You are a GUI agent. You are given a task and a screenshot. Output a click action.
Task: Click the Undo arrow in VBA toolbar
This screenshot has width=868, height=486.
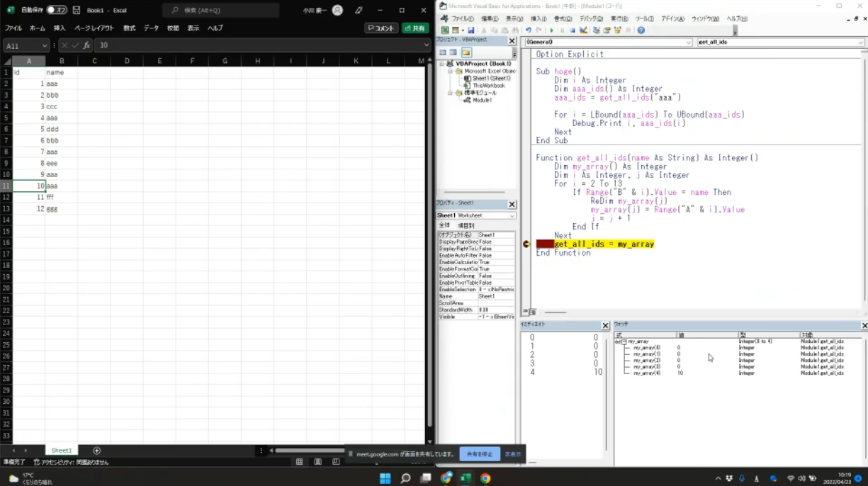[x=528, y=30]
